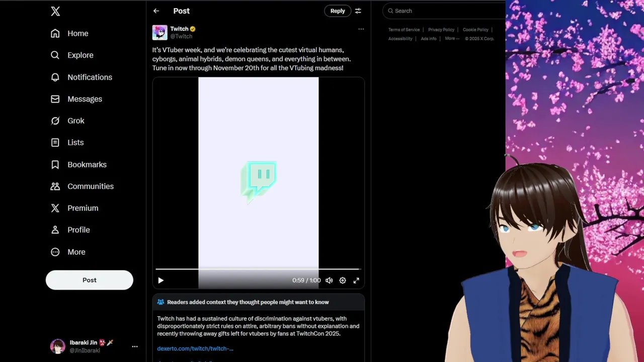Open Accessibility link
This screenshot has height=362, width=644.
coord(400,39)
